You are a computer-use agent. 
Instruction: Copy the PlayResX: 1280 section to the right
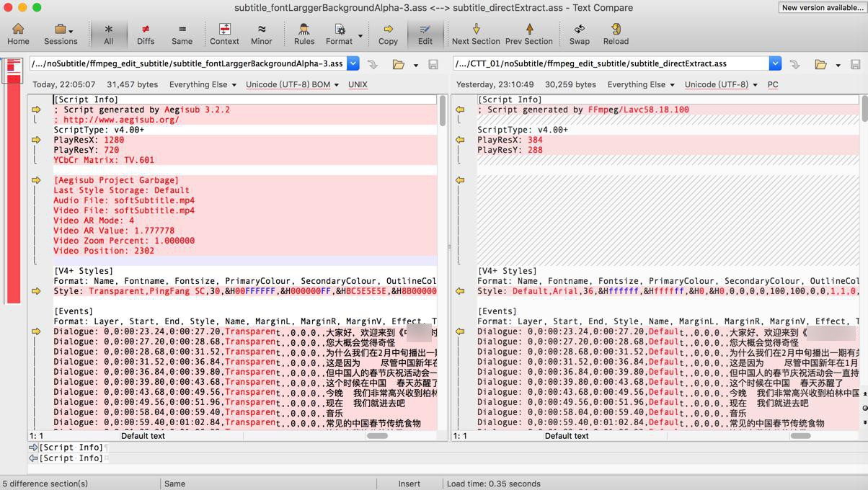tap(36, 140)
